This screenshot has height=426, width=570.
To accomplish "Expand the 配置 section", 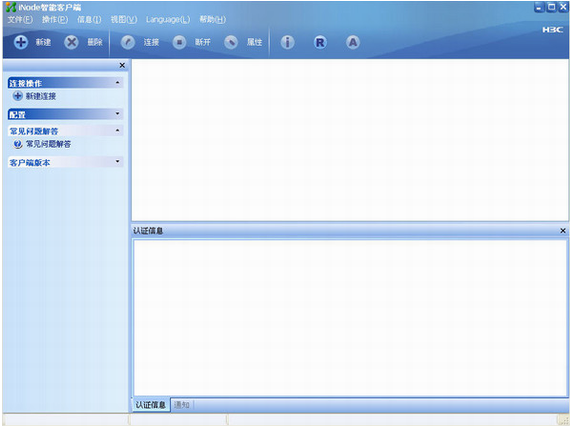I will 117,114.
